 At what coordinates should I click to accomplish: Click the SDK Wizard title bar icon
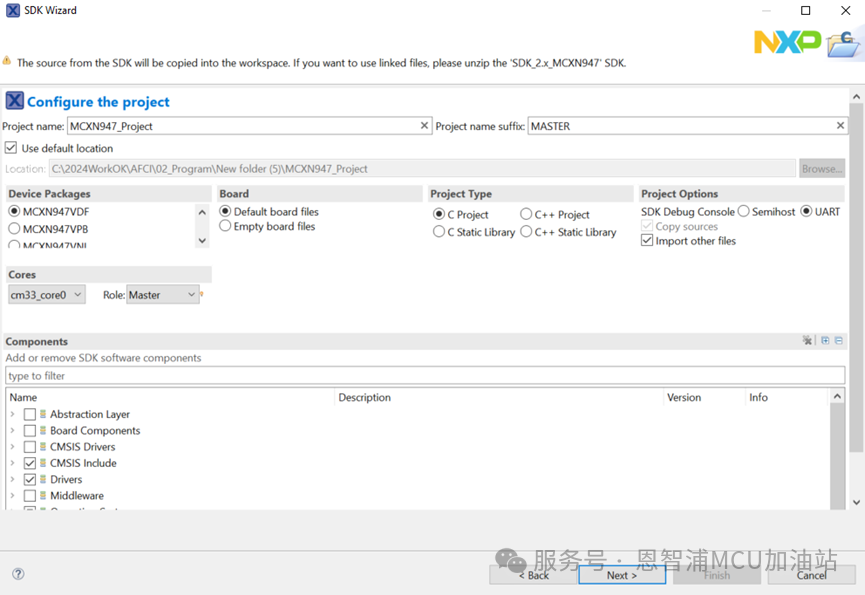pyautogui.click(x=13, y=10)
